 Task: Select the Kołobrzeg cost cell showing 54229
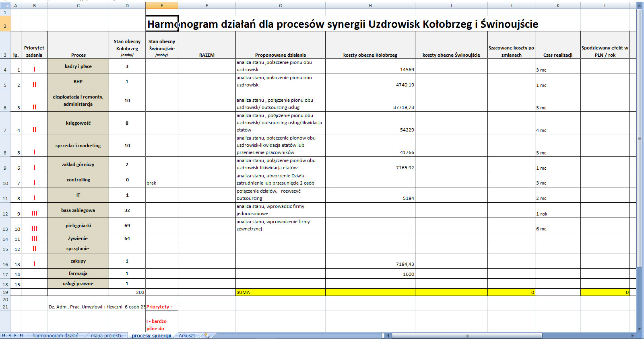370,123
